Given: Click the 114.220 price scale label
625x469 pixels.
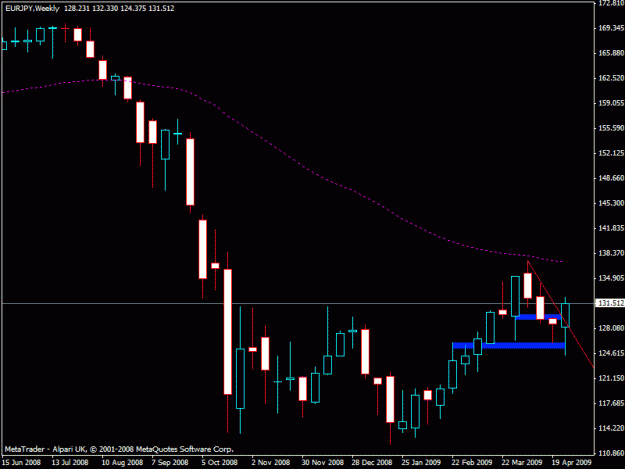Looking at the screenshot, I should (611, 428).
